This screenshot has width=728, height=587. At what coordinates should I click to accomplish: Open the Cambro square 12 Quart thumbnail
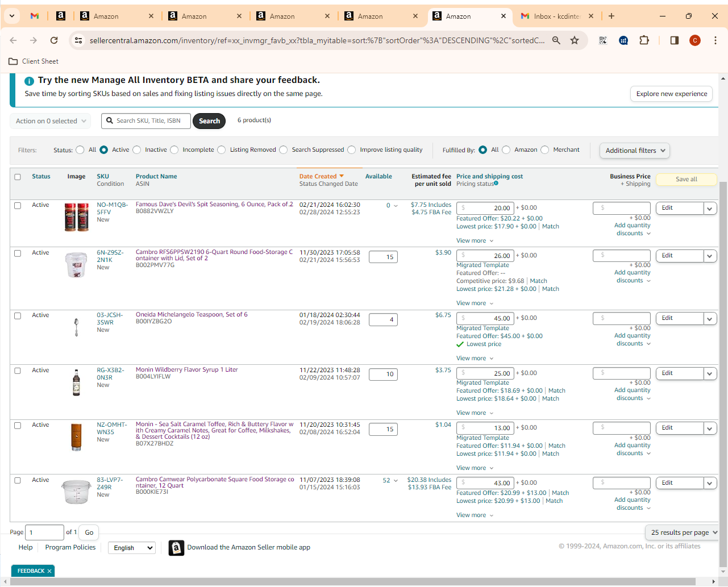point(77,492)
